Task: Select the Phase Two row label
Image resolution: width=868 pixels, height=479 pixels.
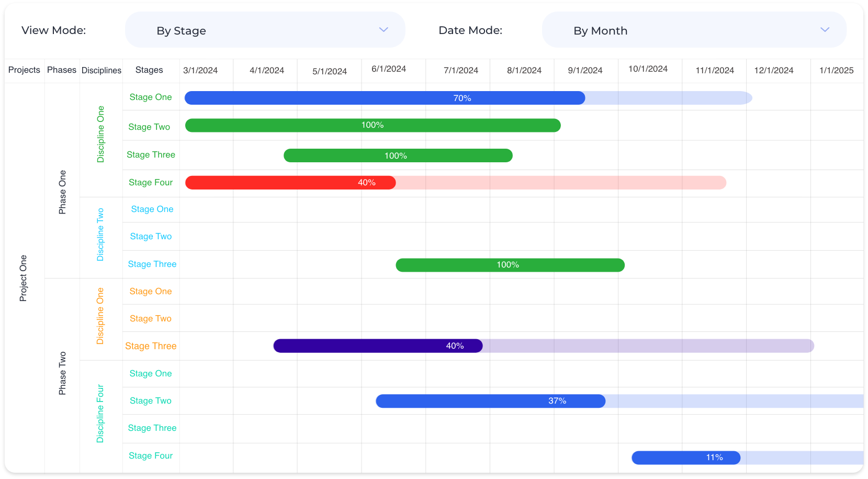Action: tap(62, 373)
